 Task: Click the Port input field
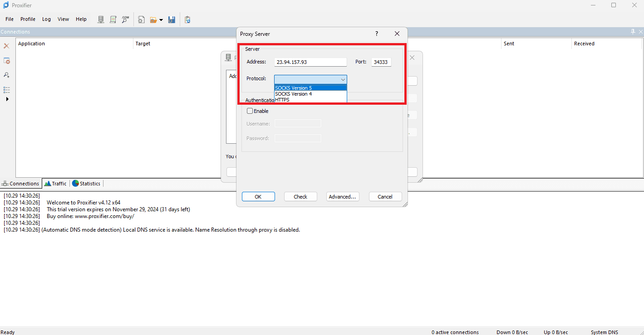pos(381,62)
